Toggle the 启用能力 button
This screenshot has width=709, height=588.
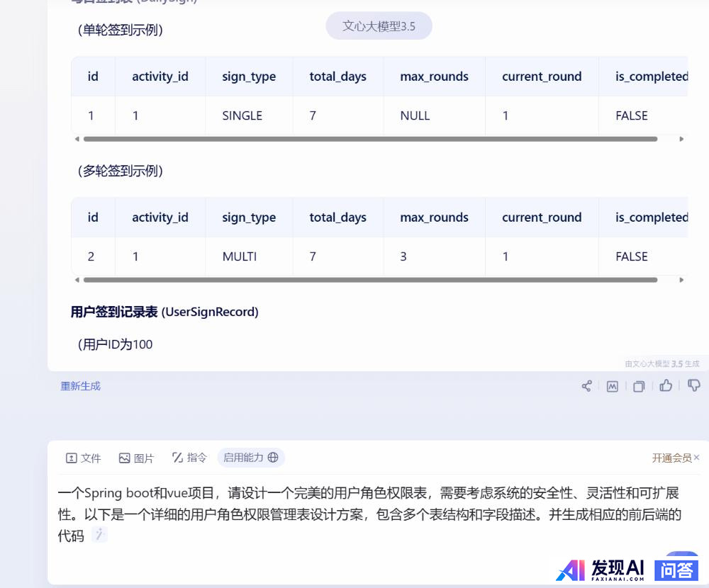pyautogui.click(x=251, y=458)
